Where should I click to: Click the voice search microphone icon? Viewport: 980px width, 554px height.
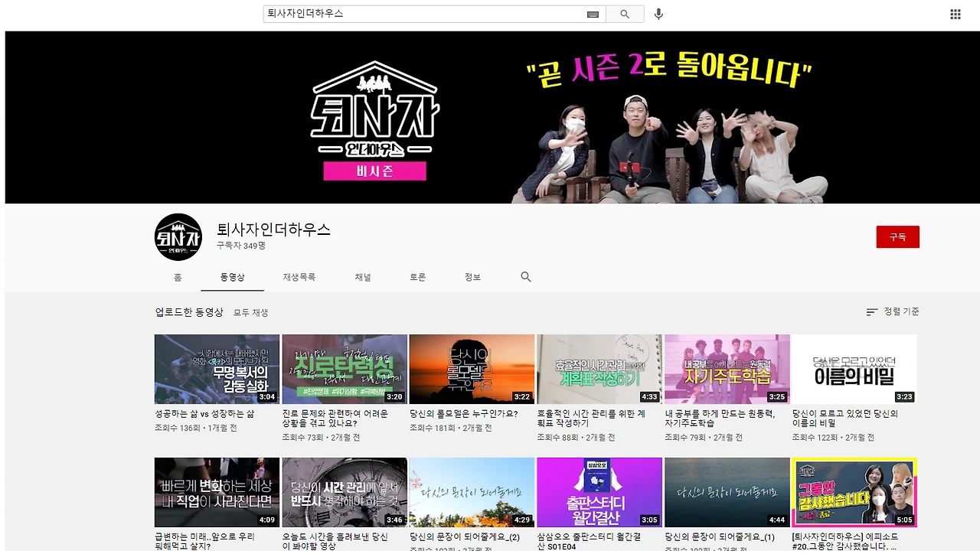658,14
